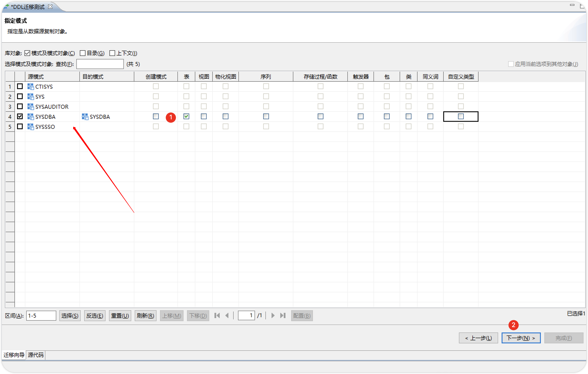The width and height of the screenshot is (588, 374).
Task: Click the SYSAUDITOR schema icon
Action: click(x=30, y=106)
